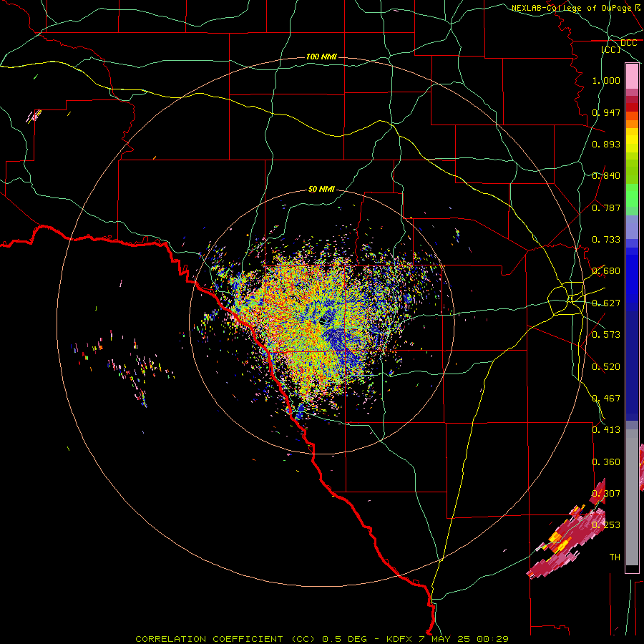Click the radar site center black dot

click(323, 321)
